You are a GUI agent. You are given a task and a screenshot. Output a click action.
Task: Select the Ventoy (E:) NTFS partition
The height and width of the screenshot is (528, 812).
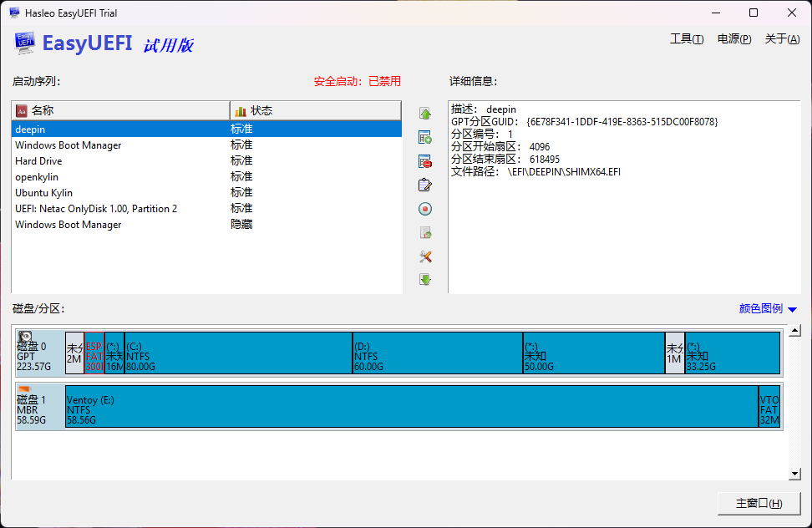(x=412, y=406)
